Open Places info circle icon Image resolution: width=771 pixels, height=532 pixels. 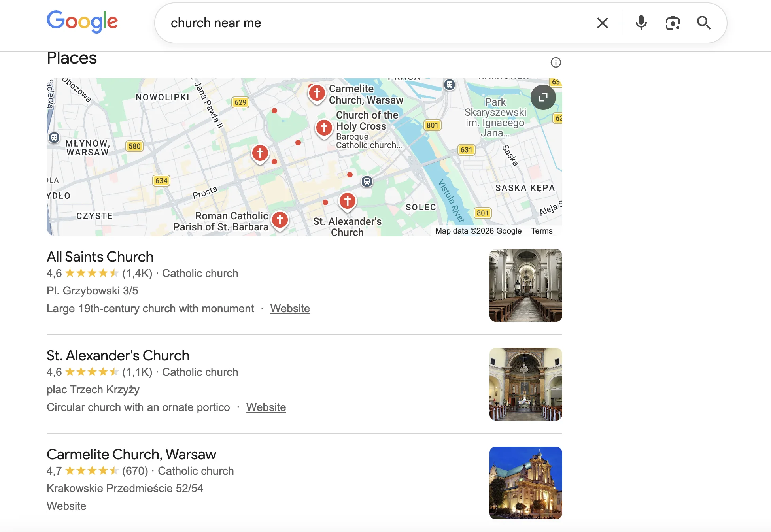point(556,62)
